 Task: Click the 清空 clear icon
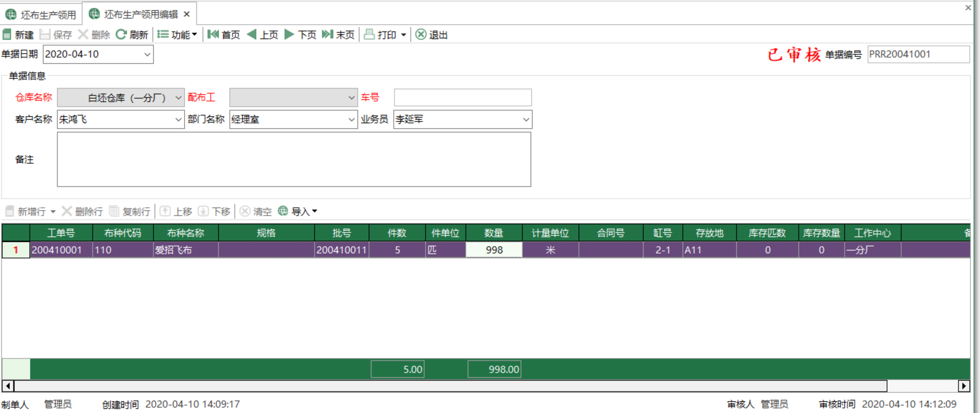point(245,211)
